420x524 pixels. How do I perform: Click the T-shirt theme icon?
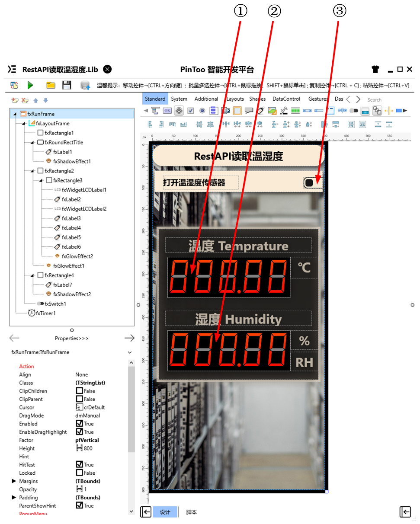[x=375, y=69]
